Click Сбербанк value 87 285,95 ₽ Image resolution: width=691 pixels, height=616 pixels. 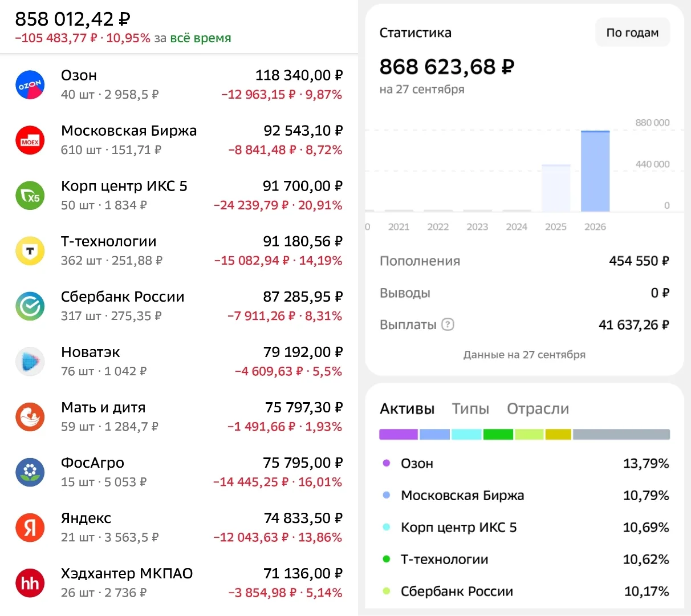(303, 297)
